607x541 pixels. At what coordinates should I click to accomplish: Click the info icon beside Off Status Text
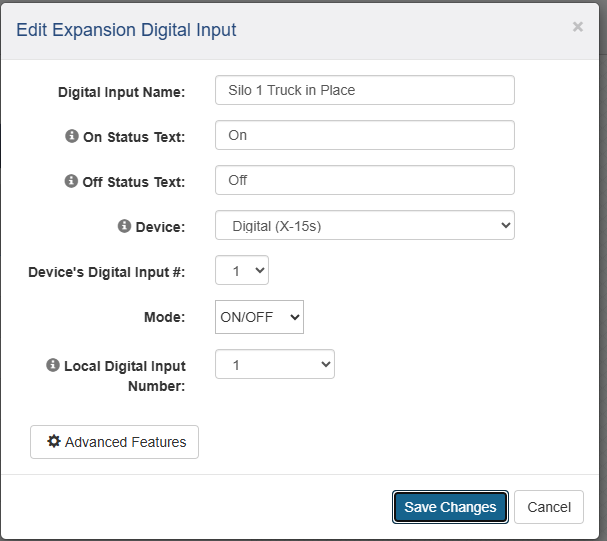click(71, 181)
